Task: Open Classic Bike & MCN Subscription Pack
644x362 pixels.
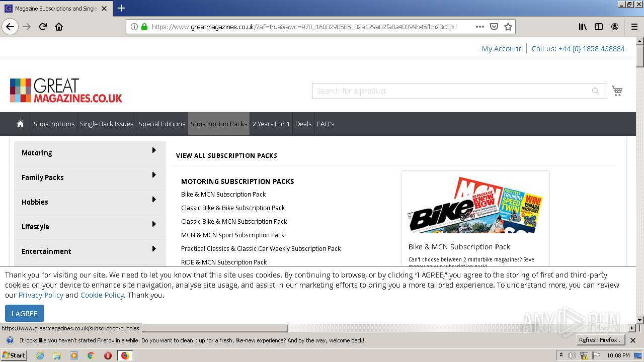Action: point(234,221)
